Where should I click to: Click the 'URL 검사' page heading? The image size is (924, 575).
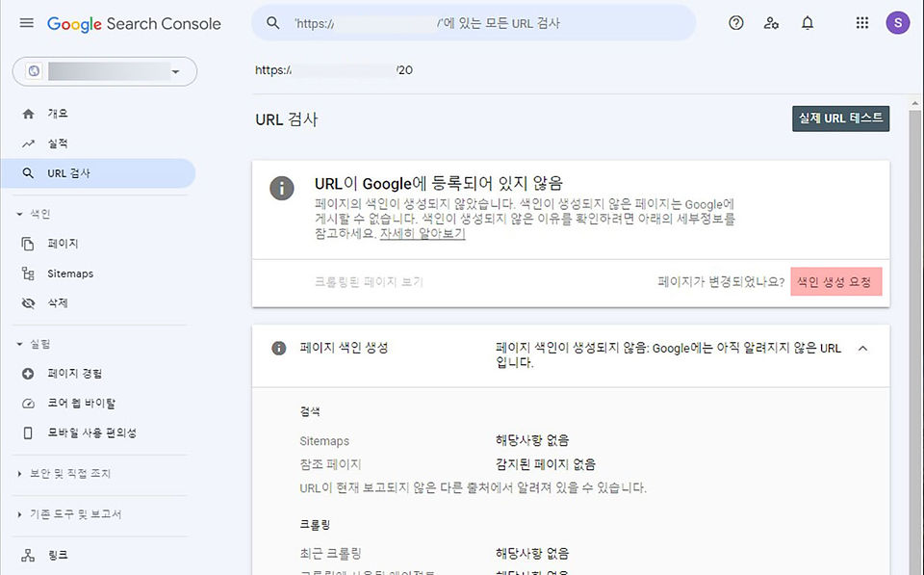pyautogui.click(x=287, y=119)
